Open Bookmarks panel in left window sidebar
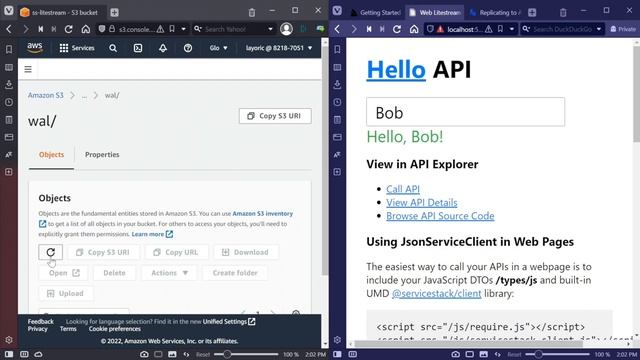Viewport: 640px width, 360px height. 9,49
